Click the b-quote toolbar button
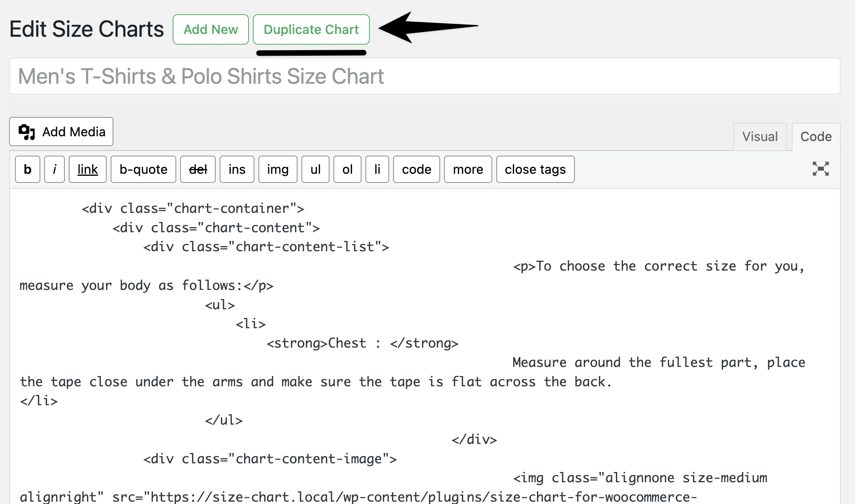Image resolution: width=855 pixels, height=504 pixels. pos(143,169)
